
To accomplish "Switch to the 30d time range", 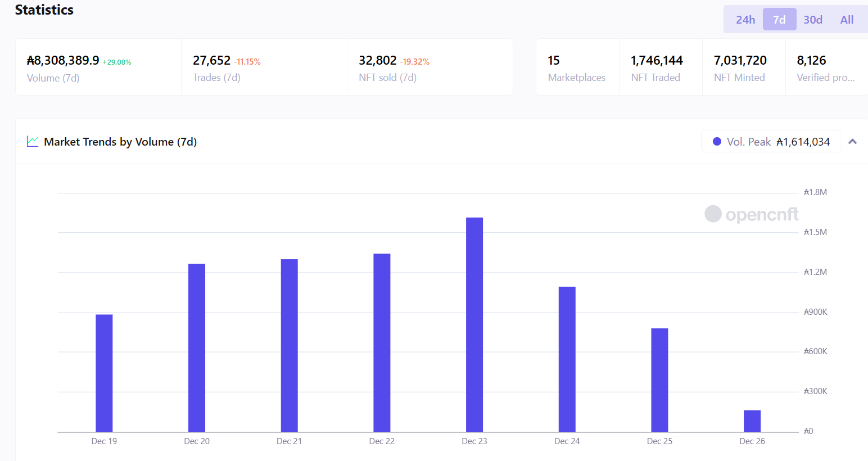I will point(813,20).
